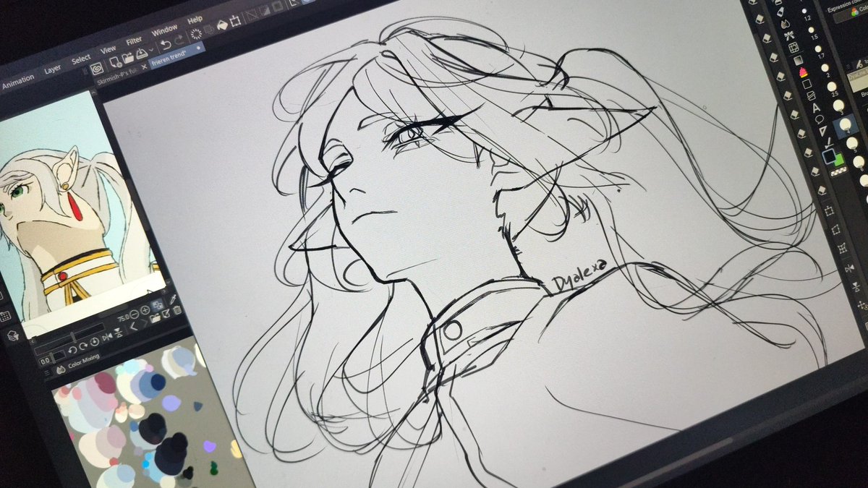Select the main drawing color swatch
The height and width of the screenshot is (488, 868).
828,156
